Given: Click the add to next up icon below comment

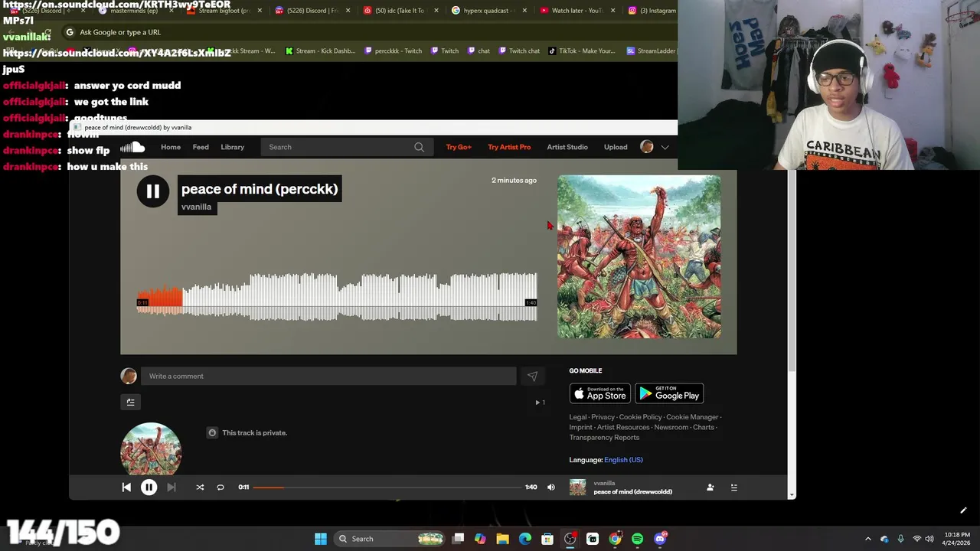Looking at the screenshot, I should tap(131, 402).
